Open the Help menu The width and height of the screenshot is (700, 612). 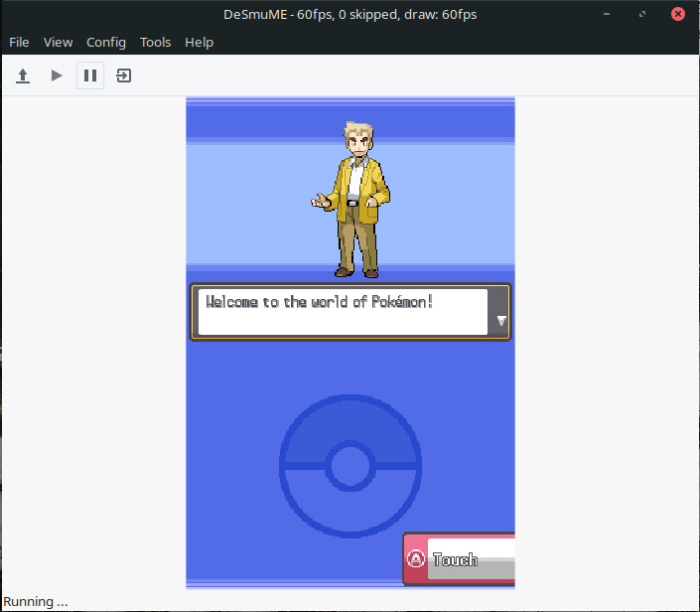[x=200, y=43]
